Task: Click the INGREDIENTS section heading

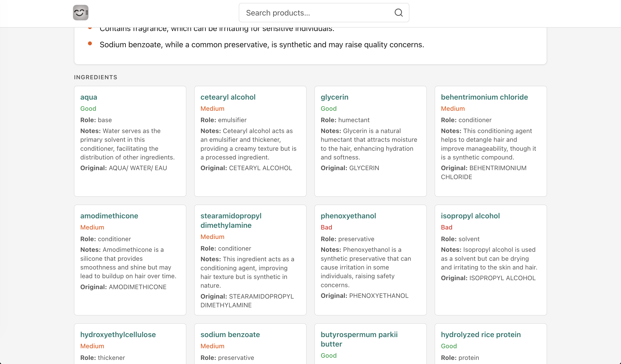Action: click(x=96, y=77)
